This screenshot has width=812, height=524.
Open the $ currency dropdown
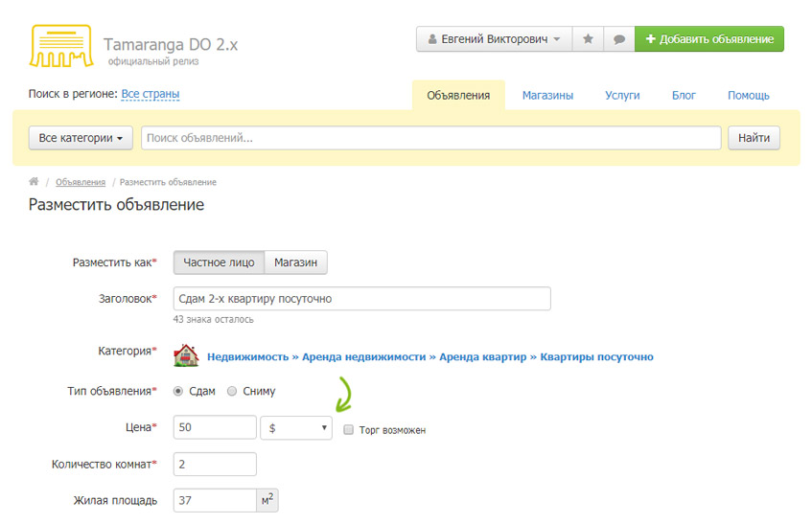point(296,428)
